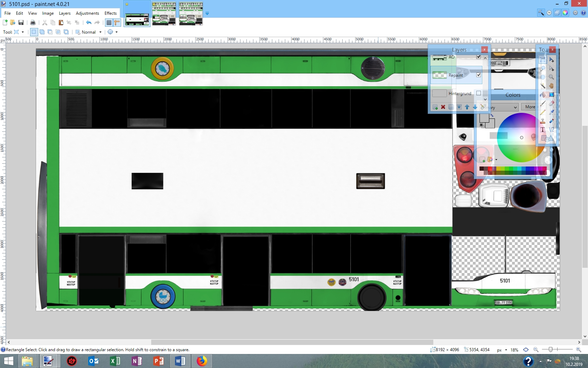Switch to the second image thumbnail
Screen dimensions: 588x368
(x=164, y=14)
